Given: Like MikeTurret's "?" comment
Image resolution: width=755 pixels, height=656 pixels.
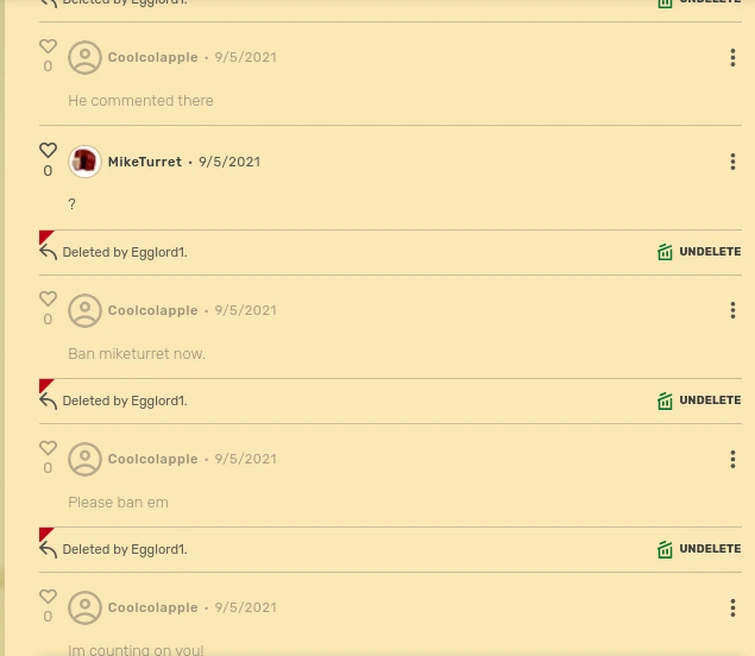Looking at the screenshot, I should pyautogui.click(x=48, y=150).
